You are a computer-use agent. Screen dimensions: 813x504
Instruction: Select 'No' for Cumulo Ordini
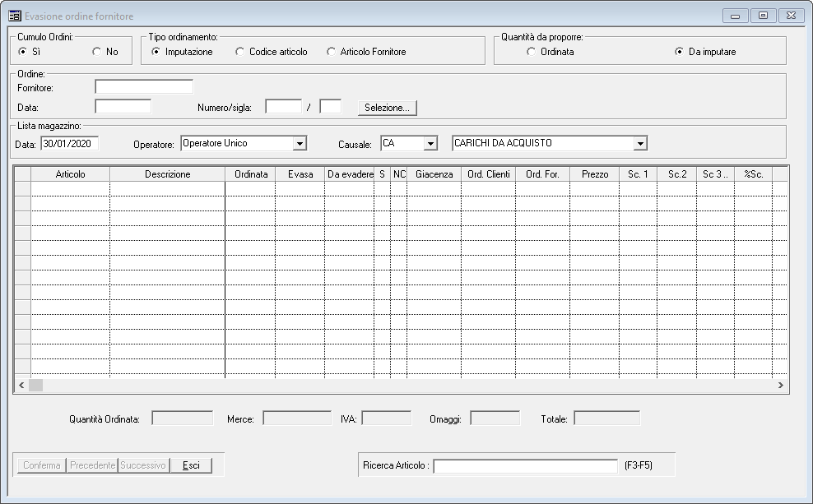(97, 52)
